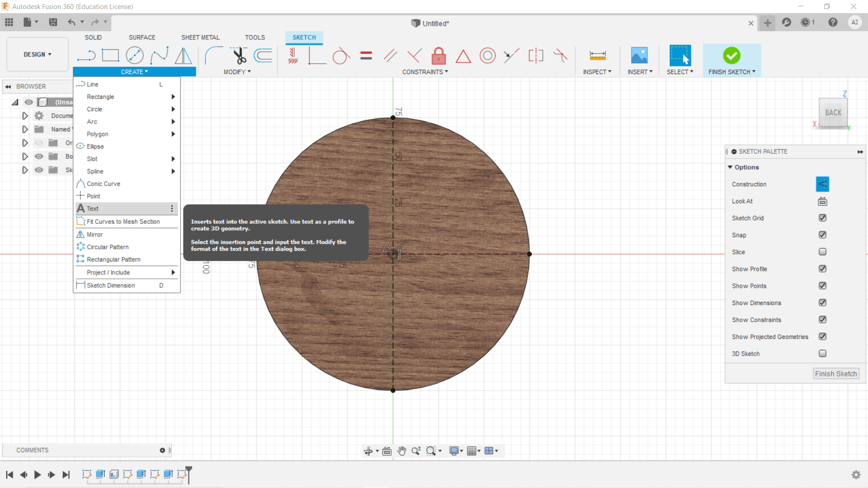The height and width of the screenshot is (488, 868).
Task: Choose Text from the Create menu
Action: point(93,209)
